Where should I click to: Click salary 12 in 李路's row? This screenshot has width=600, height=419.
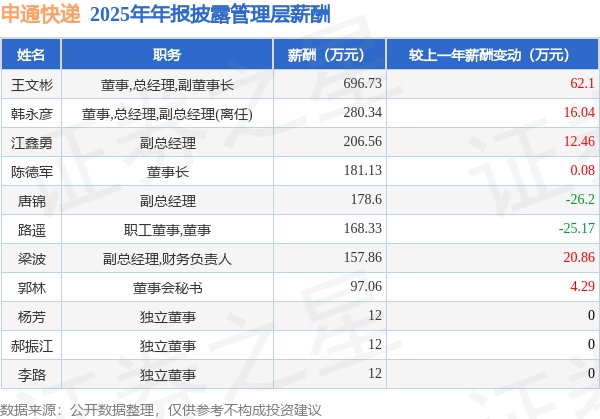(x=375, y=373)
